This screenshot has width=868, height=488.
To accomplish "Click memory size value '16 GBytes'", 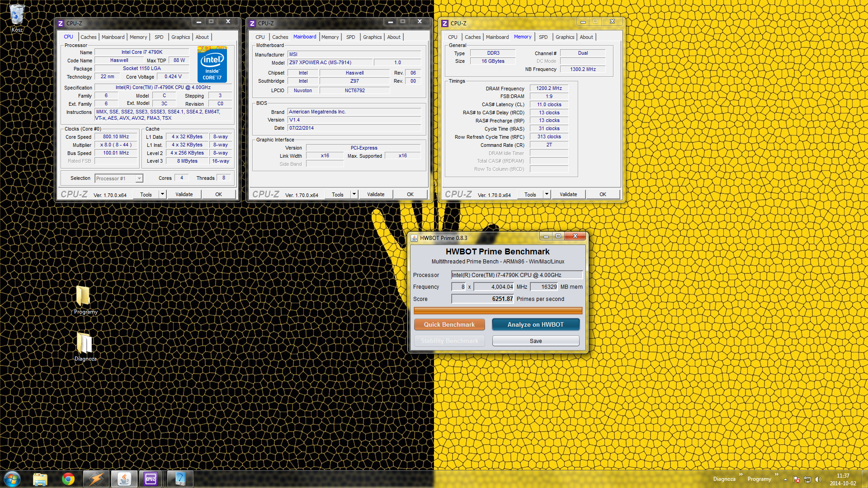I will (x=493, y=61).
